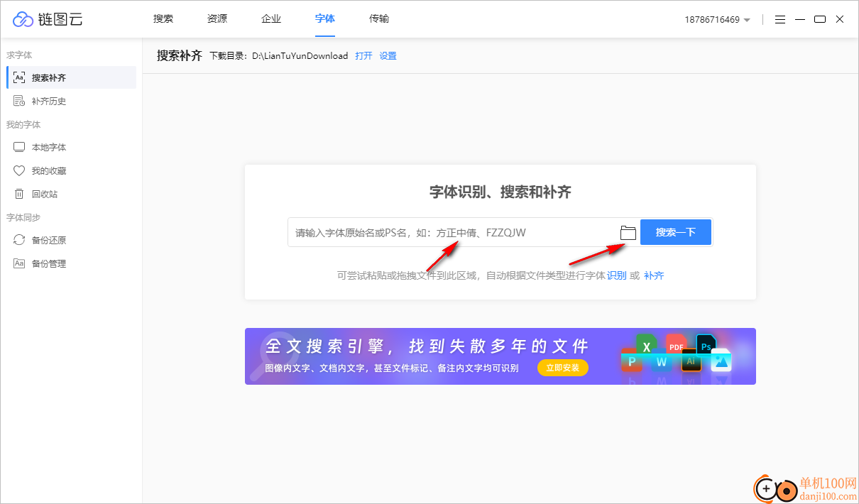Switch to the 搜索 tab
Image resolution: width=859 pixels, height=504 pixels.
pyautogui.click(x=163, y=19)
